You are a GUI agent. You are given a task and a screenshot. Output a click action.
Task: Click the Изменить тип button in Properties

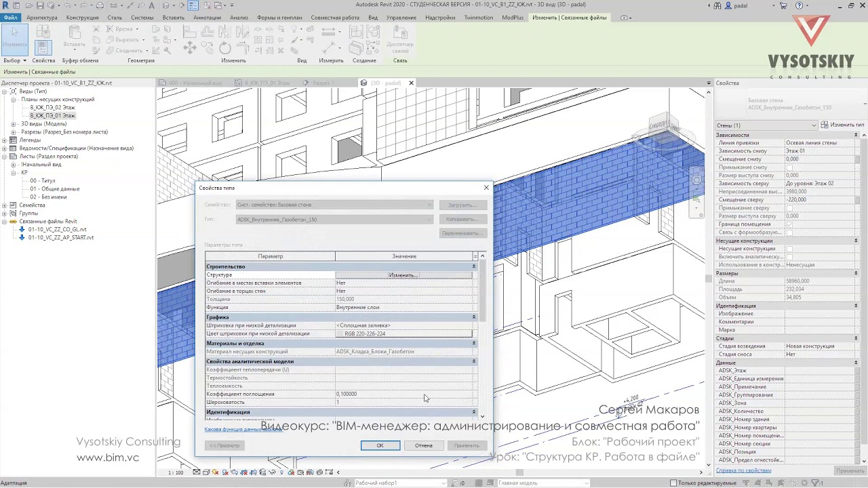click(843, 125)
